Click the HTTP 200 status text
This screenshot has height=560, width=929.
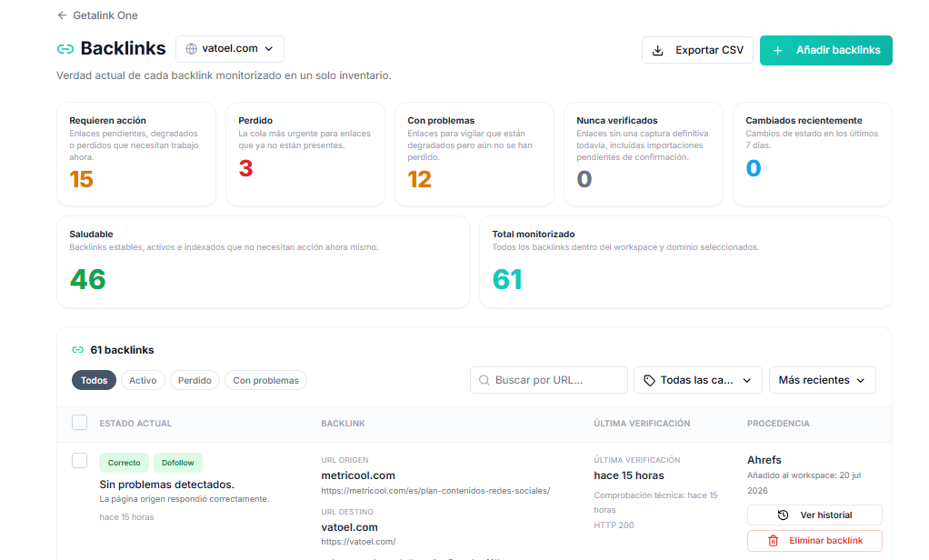[614, 525]
